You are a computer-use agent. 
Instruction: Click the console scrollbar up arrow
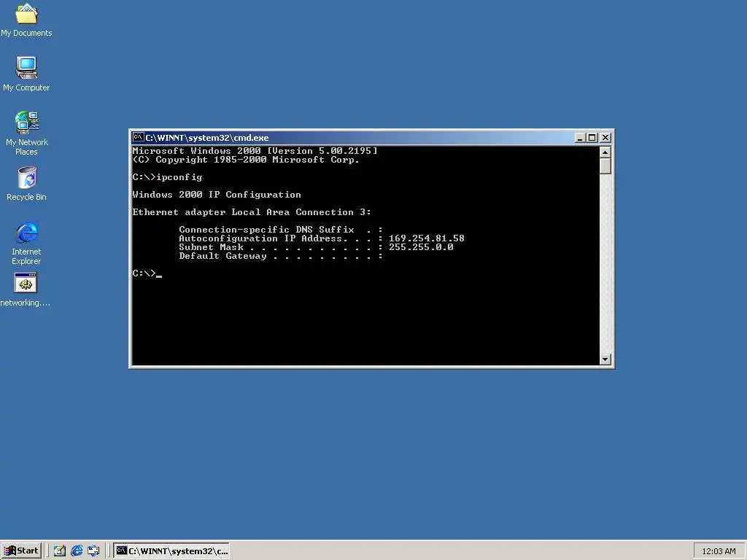(x=605, y=152)
